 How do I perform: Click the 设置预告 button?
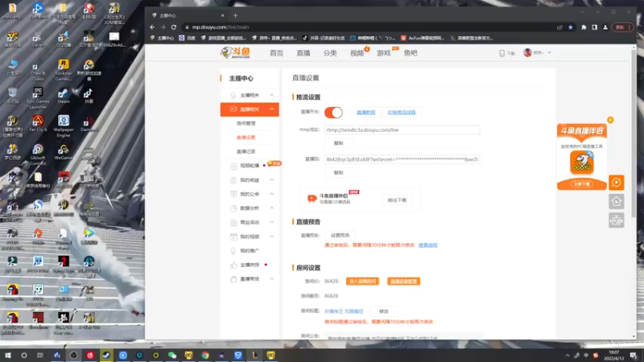point(340,235)
